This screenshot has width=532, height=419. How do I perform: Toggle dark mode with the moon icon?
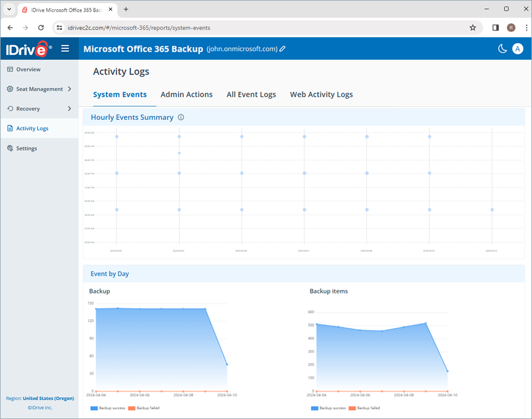(502, 48)
